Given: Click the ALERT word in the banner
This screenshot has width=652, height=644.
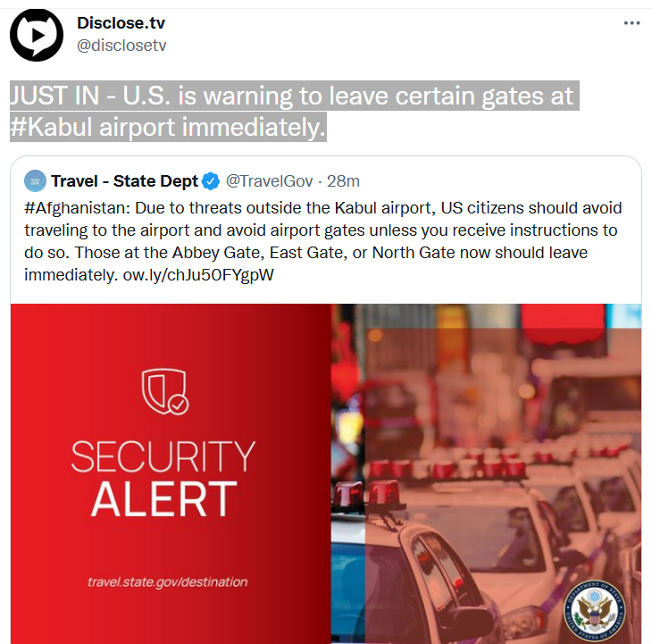Looking at the screenshot, I should [163, 499].
